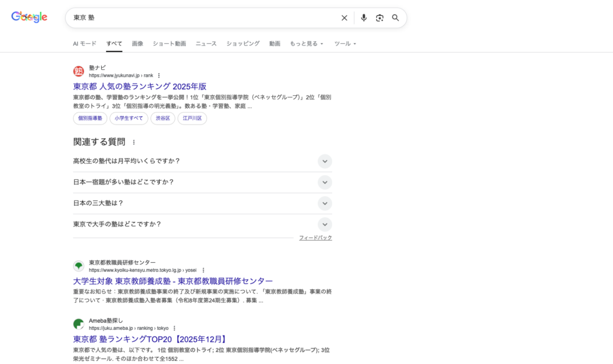
Task: Click the Ameba塾探し favicon
Action: [x=78, y=324]
